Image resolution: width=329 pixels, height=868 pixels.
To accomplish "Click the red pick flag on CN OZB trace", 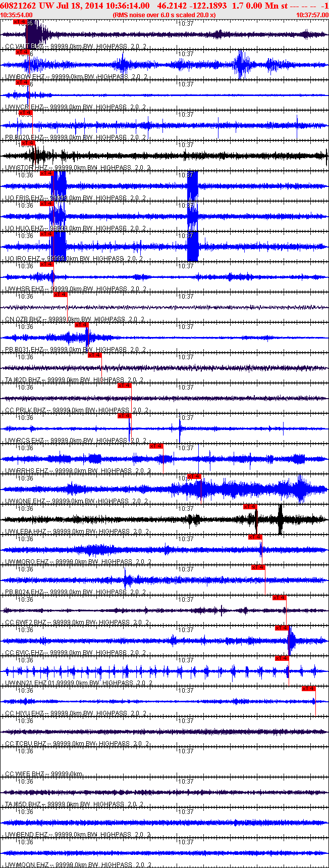I will point(61,295).
